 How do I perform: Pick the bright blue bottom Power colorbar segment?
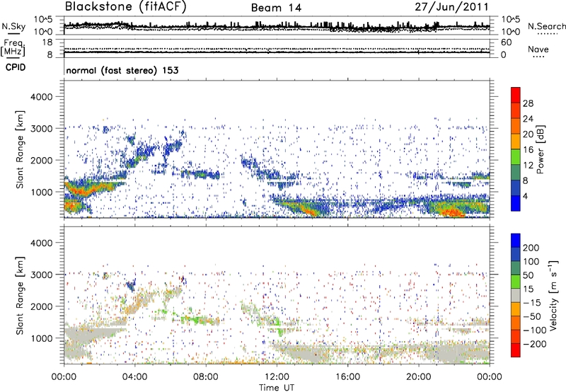(x=516, y=203)
